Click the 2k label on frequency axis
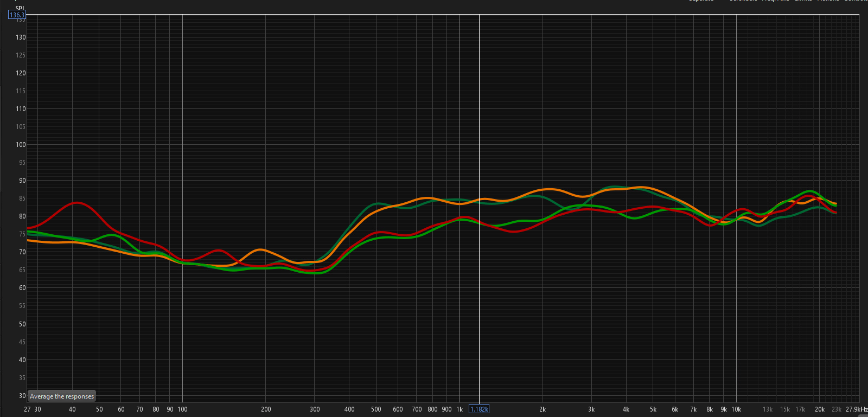This screenshot has height=417, width=868. coord(542,409)
